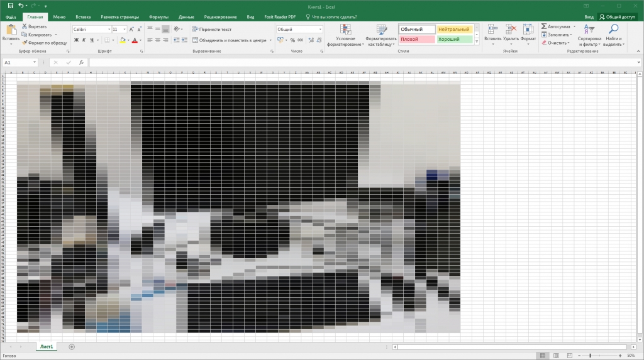Select the Лист1 sheet tab
Screen dimensions: 644x360
[x=47, y=347]
